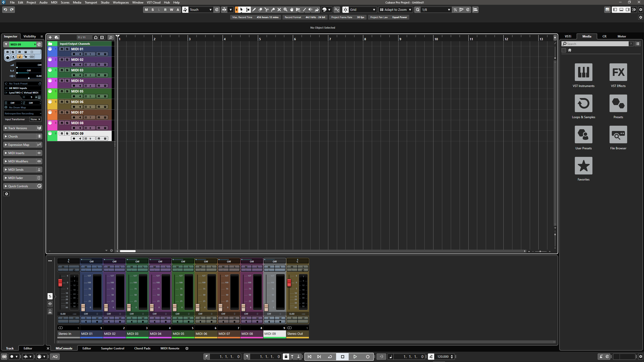
Task: Solo the MIDI 05 track
Action: point(67,91)
